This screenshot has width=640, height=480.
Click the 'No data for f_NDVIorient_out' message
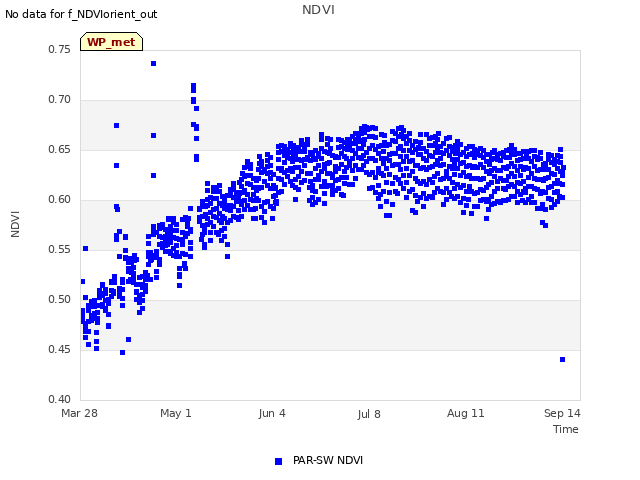[81, 14]
